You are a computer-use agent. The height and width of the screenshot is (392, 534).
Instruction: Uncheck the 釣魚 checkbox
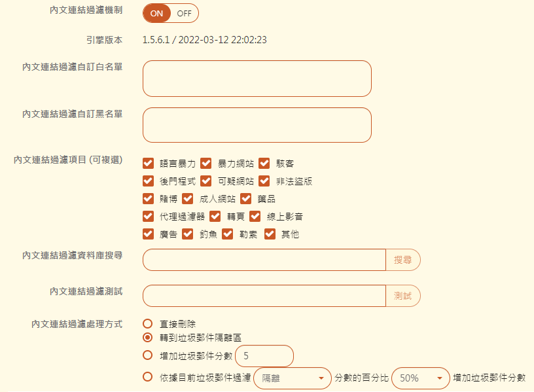point(188,234)
